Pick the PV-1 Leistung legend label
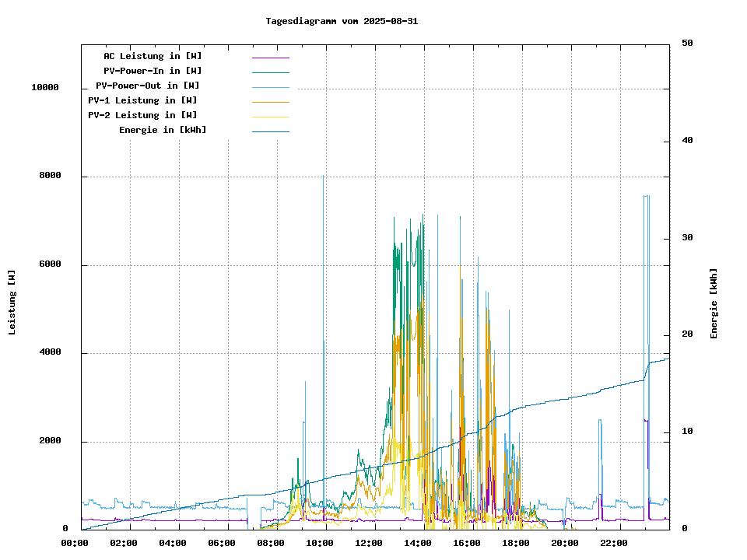Viewport: 747px width, 560px height. [x=142, y=100]
